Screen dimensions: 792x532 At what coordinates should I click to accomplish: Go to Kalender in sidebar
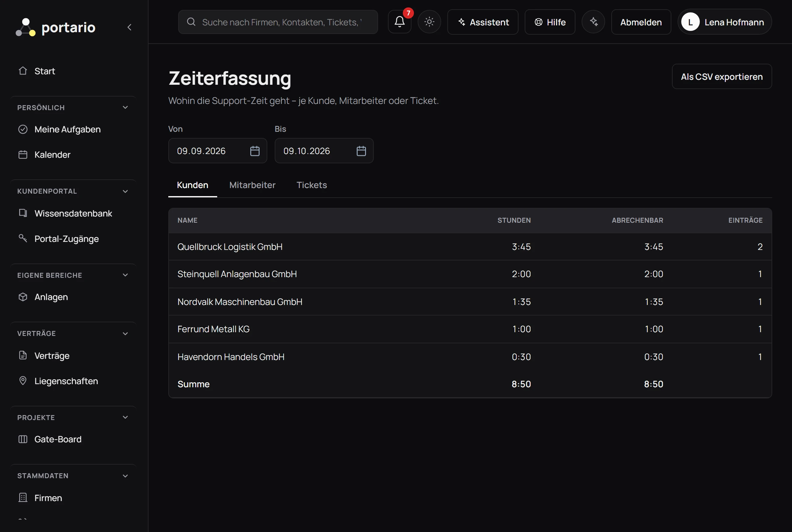coord(73,155)
